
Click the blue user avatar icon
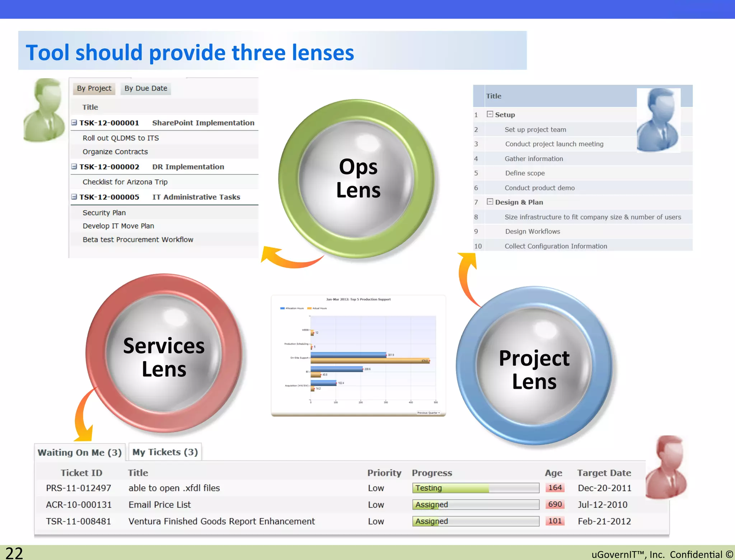tap(658, 120)
